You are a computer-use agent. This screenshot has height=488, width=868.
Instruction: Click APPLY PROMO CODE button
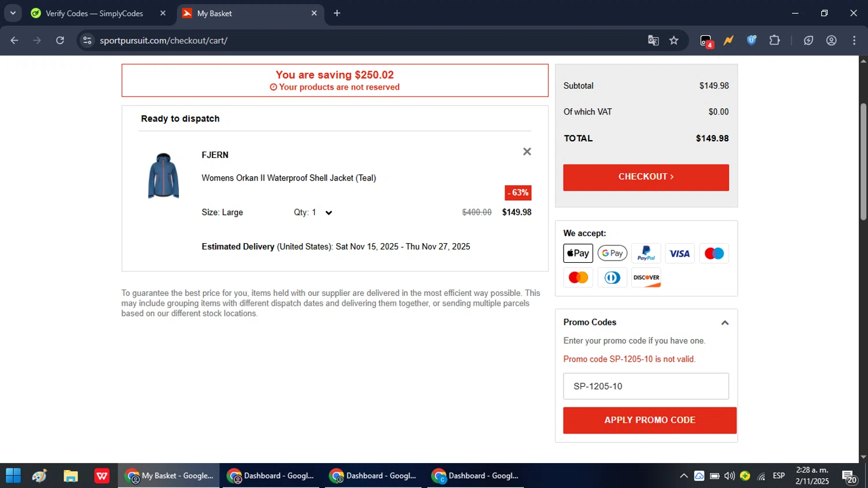pos(650,420)
